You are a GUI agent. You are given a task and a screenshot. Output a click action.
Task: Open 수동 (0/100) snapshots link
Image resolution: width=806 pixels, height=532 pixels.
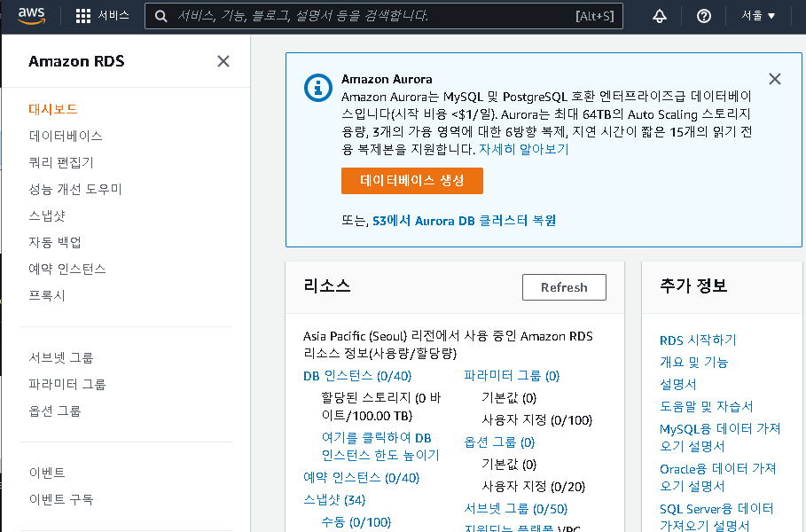(356, 522)
